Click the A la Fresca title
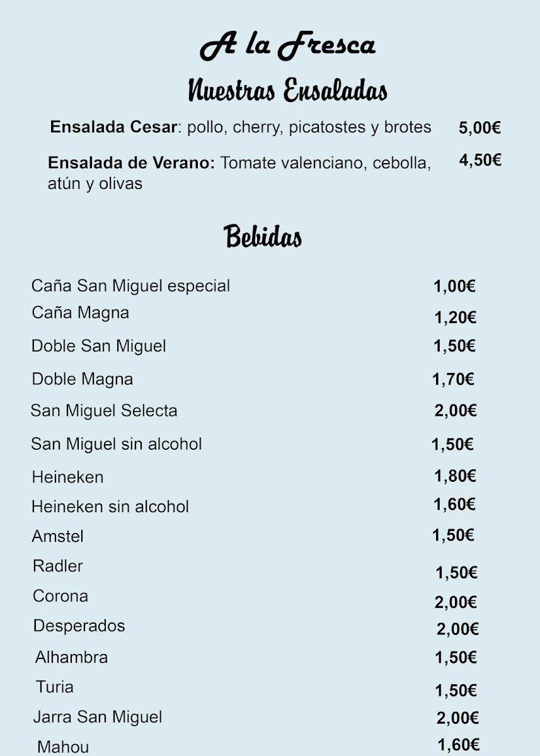This screenshot has height=756, width=540. tap(287, 47)
